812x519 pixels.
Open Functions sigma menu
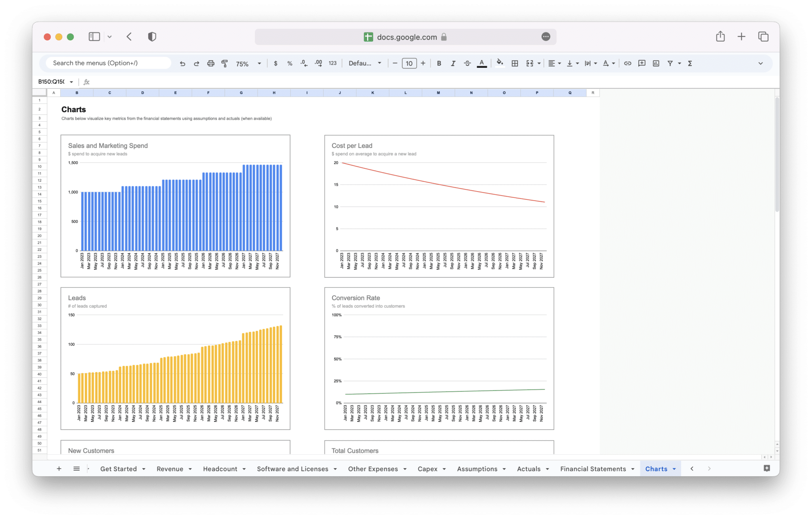click(690, 63)
